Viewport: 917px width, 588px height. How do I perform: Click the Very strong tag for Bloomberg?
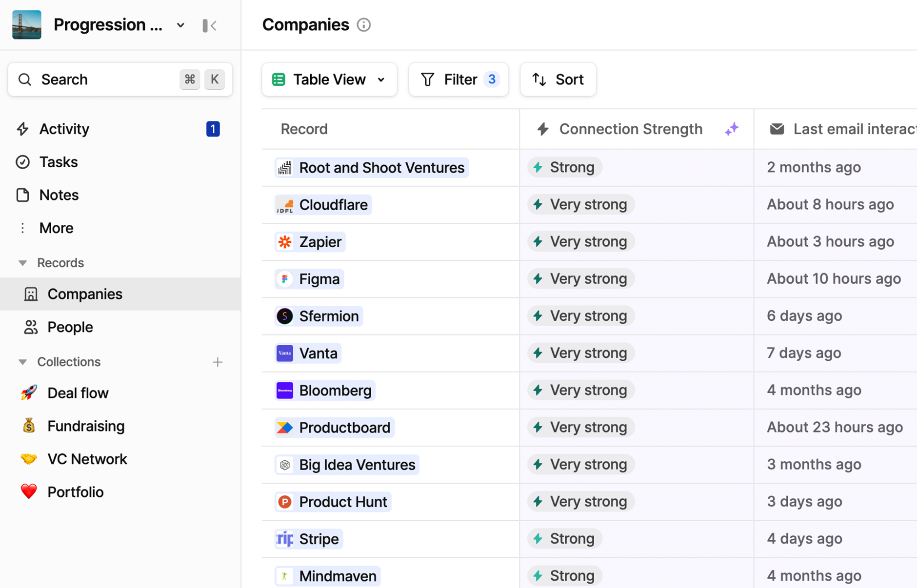[581, 390]
